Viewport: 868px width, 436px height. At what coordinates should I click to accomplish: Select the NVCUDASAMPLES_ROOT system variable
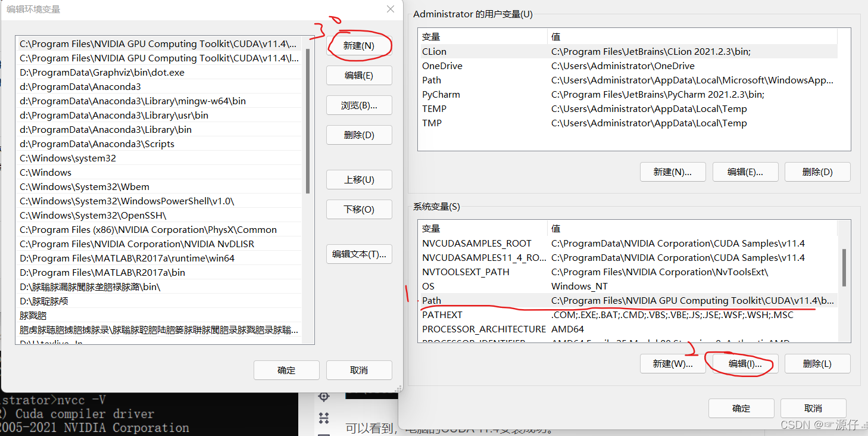click(x=628, y=244)
